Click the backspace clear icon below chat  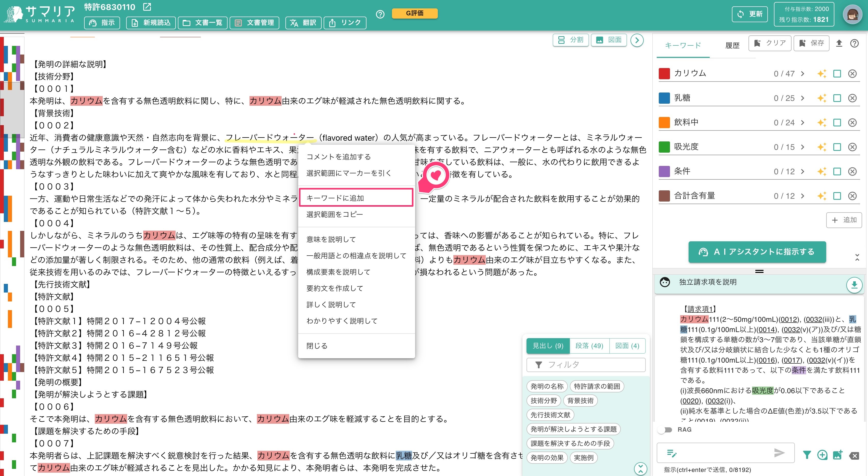854,456
